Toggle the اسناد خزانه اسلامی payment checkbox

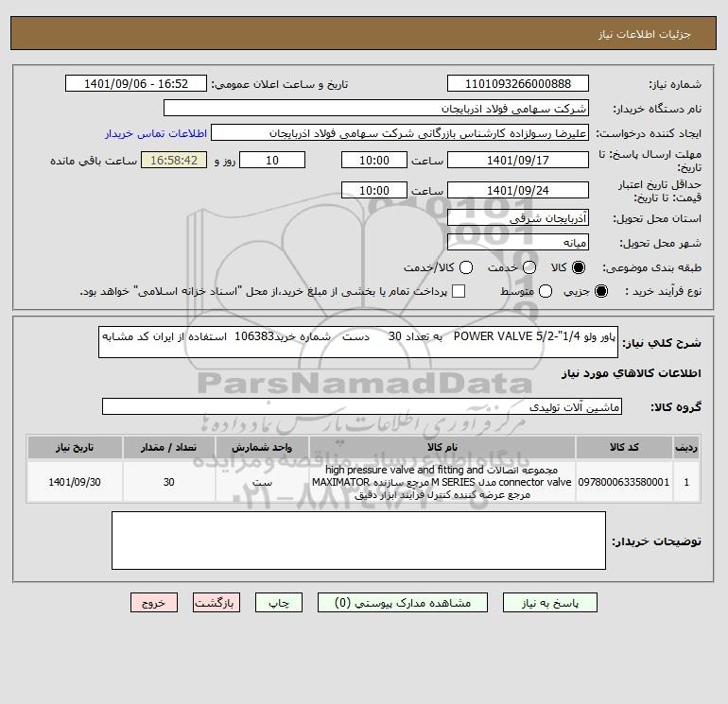point(459,291)
